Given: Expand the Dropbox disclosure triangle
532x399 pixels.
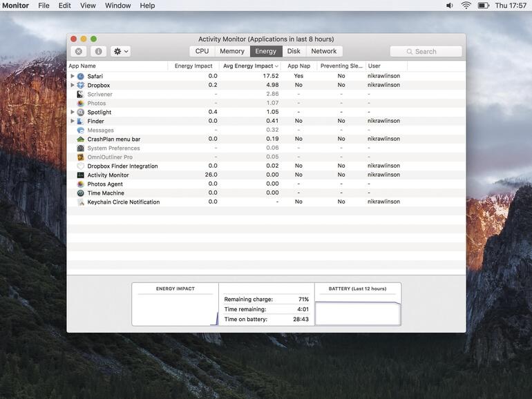Looking at the screenshot, I should 72,86.
